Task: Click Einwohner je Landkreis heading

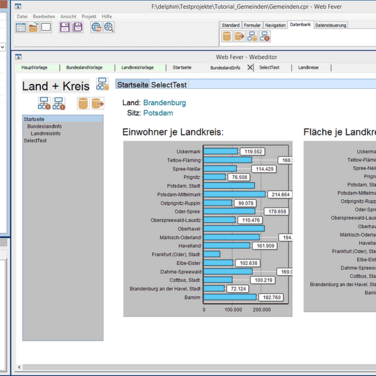Action: pyautogui.click(x=173, y=132)
